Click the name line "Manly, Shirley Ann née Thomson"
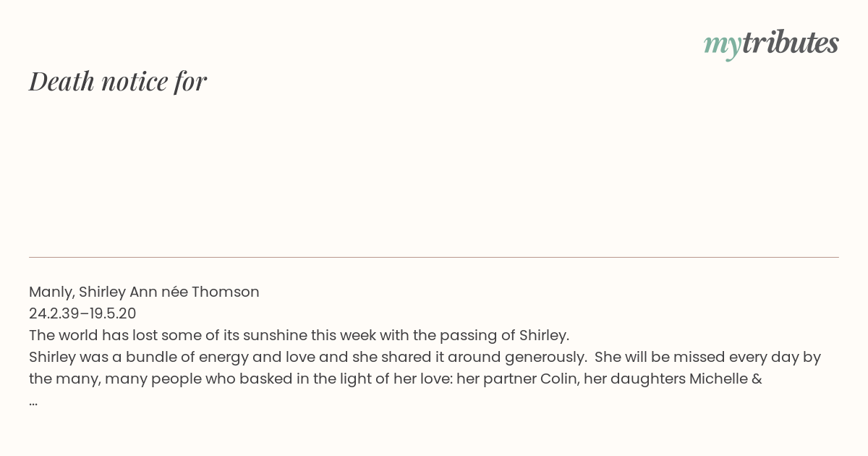Viewport: 868px width, 456px height. [144, 292]
